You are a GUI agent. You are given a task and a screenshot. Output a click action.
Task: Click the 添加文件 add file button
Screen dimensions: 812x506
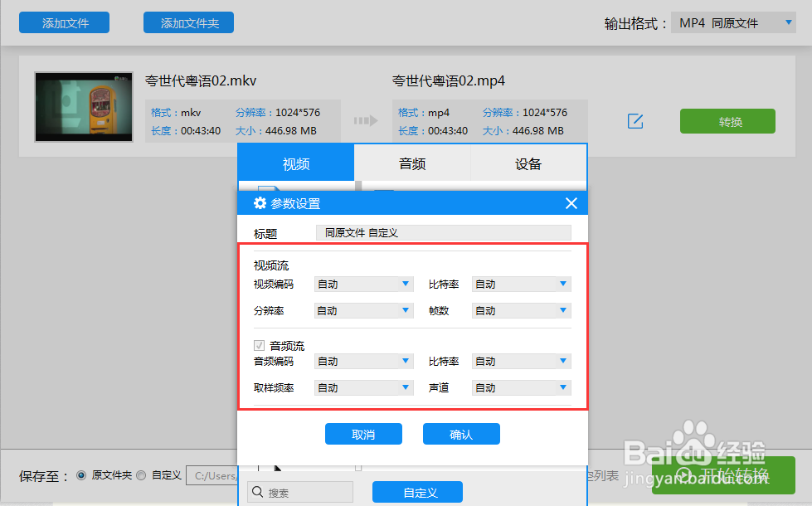64,22
